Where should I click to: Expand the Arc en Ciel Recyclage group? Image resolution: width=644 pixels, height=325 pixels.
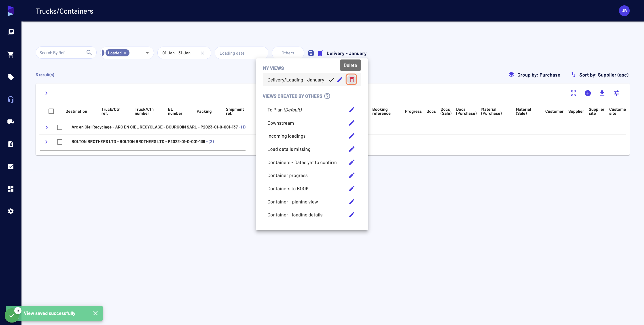(47, 127)
